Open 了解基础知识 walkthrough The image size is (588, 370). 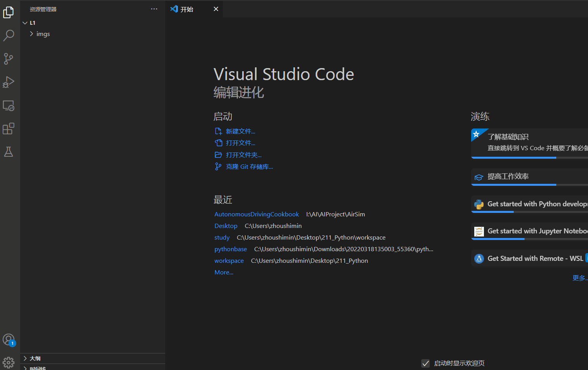pyautogui.click(x=530, y=143)
